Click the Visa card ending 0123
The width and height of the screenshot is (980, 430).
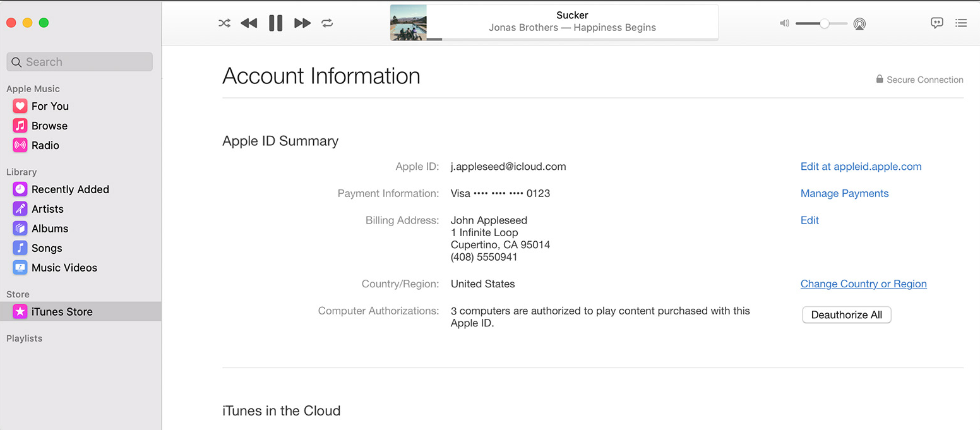[500, 193]
